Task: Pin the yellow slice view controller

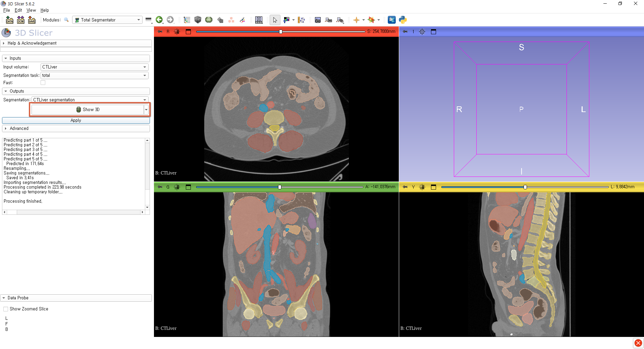Action: 405,187
